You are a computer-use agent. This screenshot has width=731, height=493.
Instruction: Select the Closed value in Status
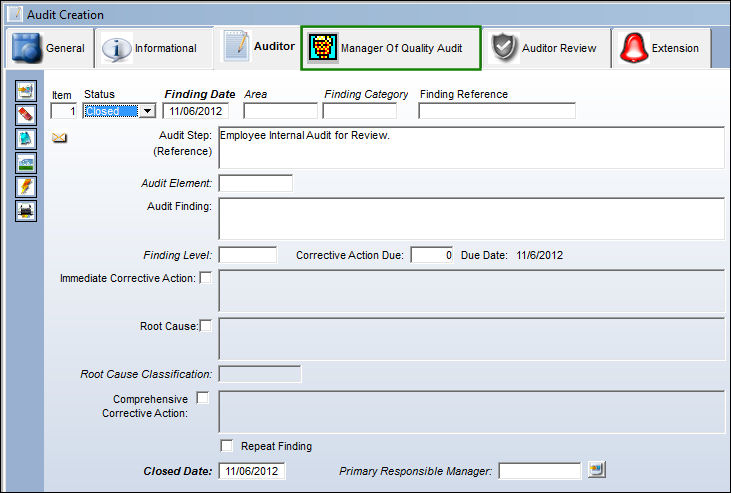coord(111,111)
